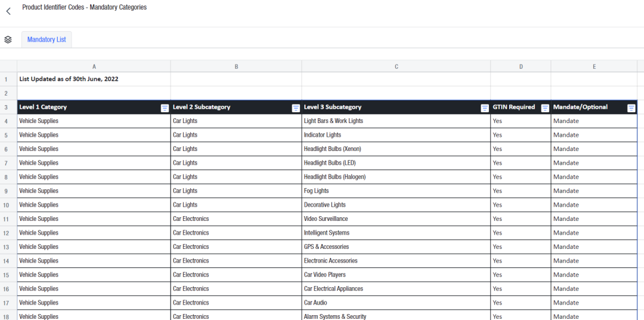Select the 'Car Audio' cell
The height and width of the screenshot is (320, 644).
(x=397, y=303)
